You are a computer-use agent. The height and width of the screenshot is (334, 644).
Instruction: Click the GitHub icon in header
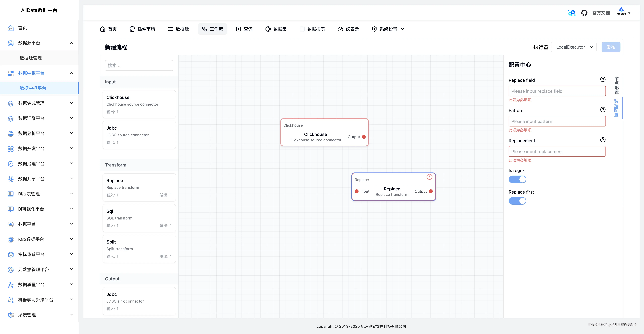coord(584,13)
